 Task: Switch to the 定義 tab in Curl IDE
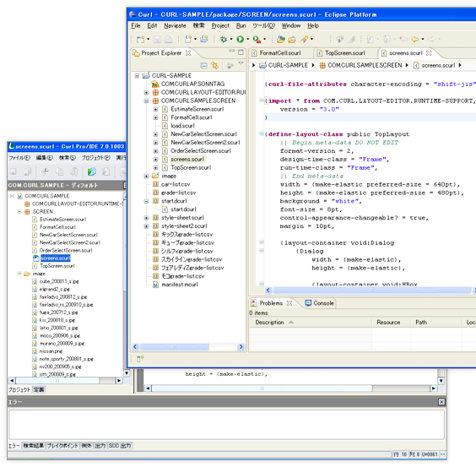pyautogui.click(x=39, y=390)
